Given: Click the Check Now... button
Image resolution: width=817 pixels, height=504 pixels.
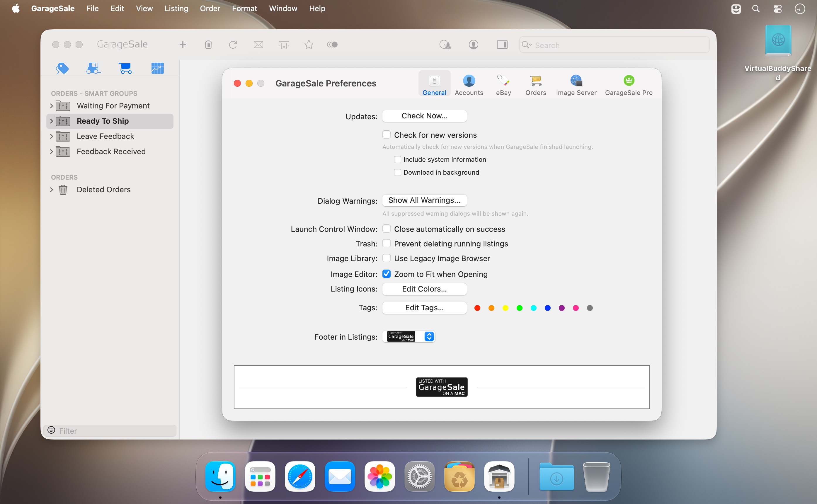Looking at the screenshot, I should tap(424, 116).
